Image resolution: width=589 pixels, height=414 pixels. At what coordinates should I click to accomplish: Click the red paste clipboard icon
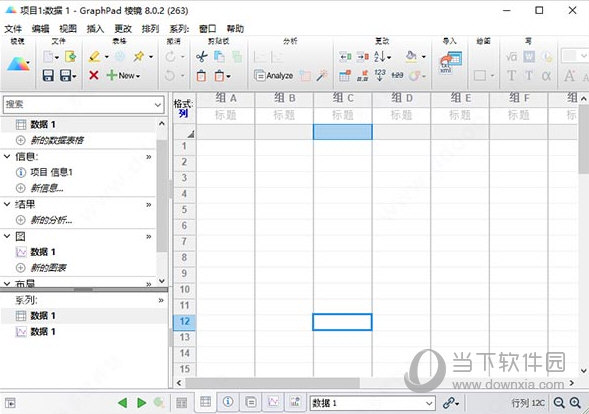tap(201, 76)
